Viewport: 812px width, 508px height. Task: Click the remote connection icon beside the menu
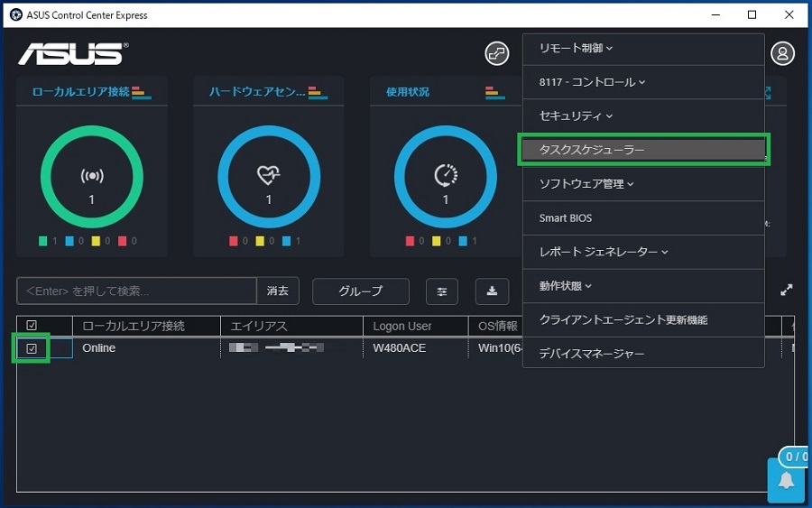[497, 53]
